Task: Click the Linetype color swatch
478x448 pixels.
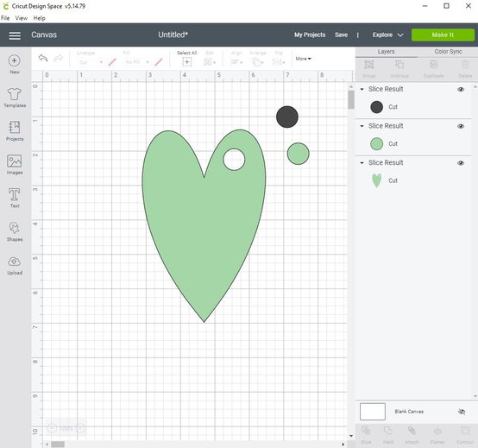Action: point(112,62)
